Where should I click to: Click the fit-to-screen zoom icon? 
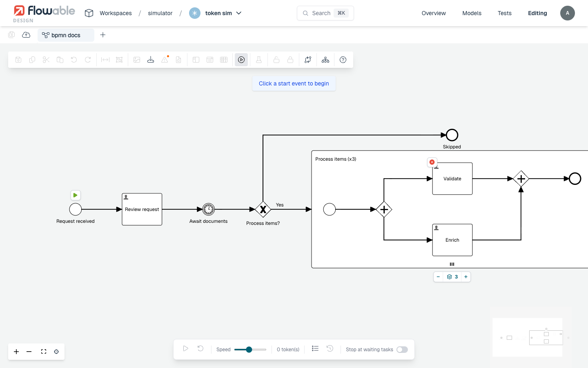pyautogui.click(x=44, y=352)
